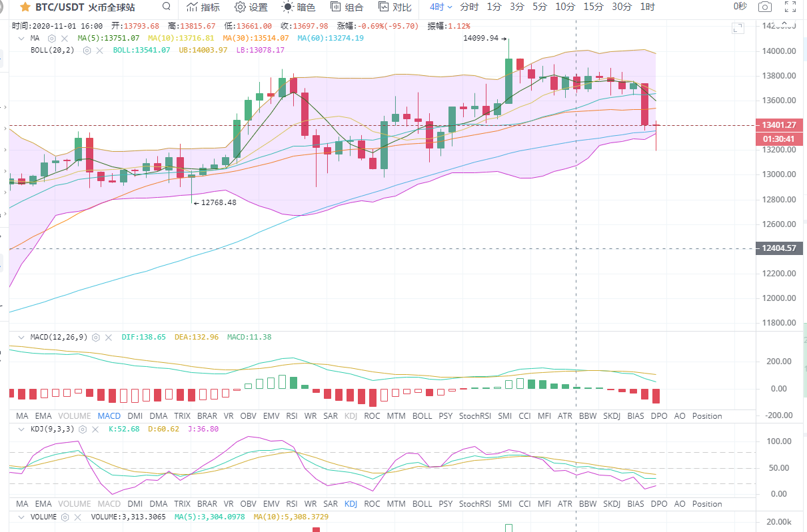This screenshot has width=807, height=532.
Task: Enter fullscreen mode using top-right expand icon
Action: [x=790, y=7]
